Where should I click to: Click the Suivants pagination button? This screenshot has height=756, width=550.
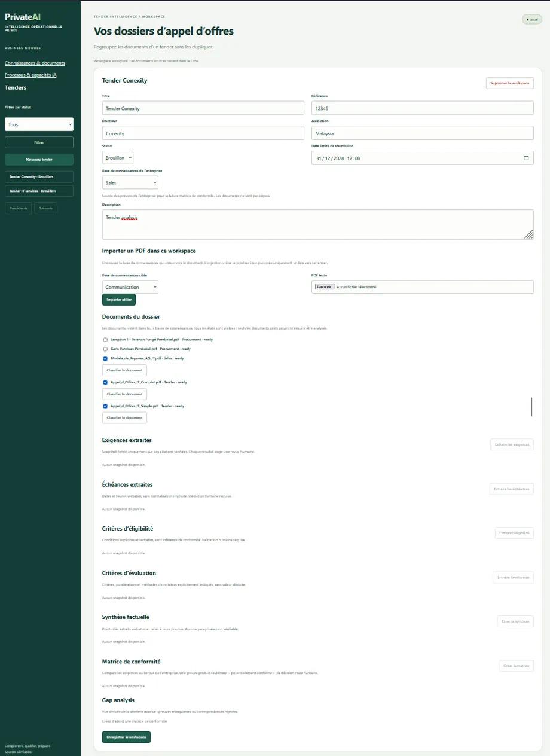(46, 208)
